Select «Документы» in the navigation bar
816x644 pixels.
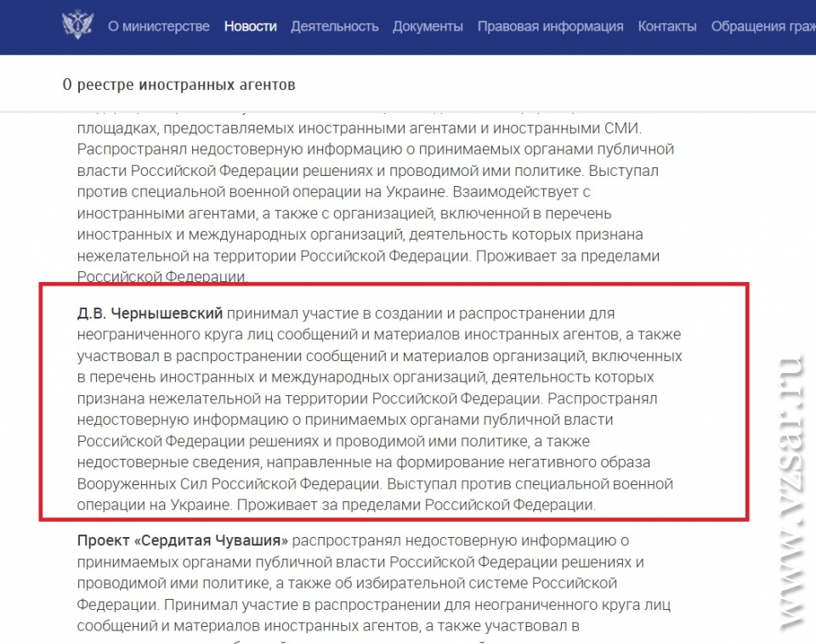[428, 26]
